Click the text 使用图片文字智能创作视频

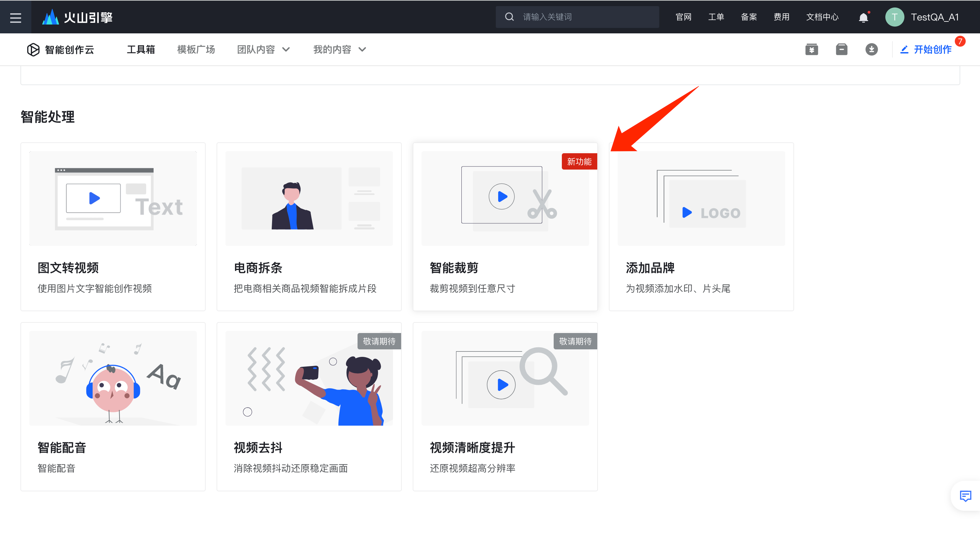point(94,288)
